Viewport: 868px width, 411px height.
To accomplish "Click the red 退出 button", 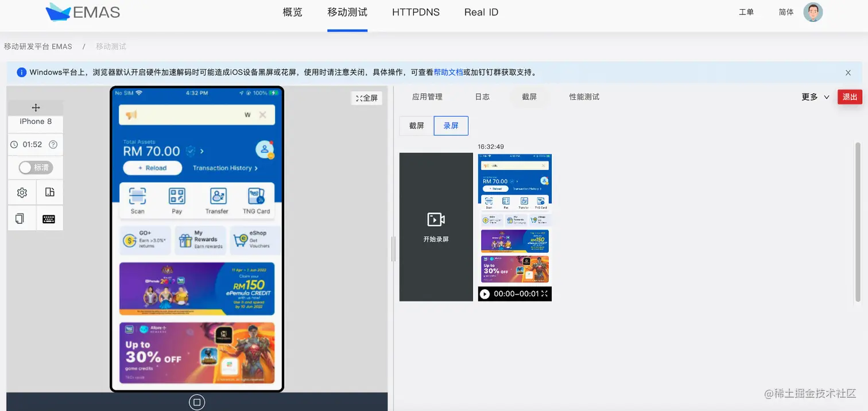I will pyautogui.click(x=850, y=97).
